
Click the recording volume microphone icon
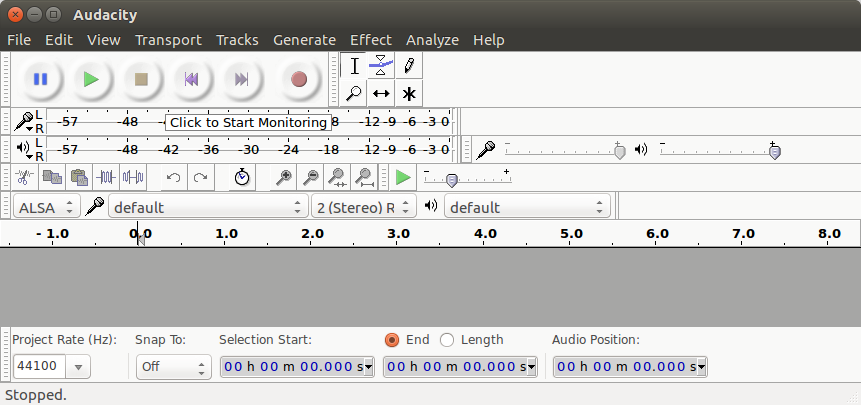(x=485, y=150)
